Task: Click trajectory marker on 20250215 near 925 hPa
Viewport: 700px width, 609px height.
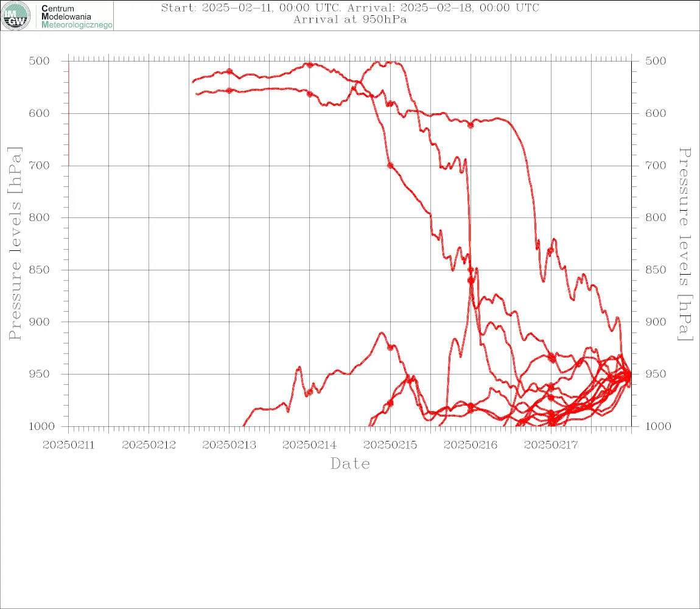Action: (390, 347)
